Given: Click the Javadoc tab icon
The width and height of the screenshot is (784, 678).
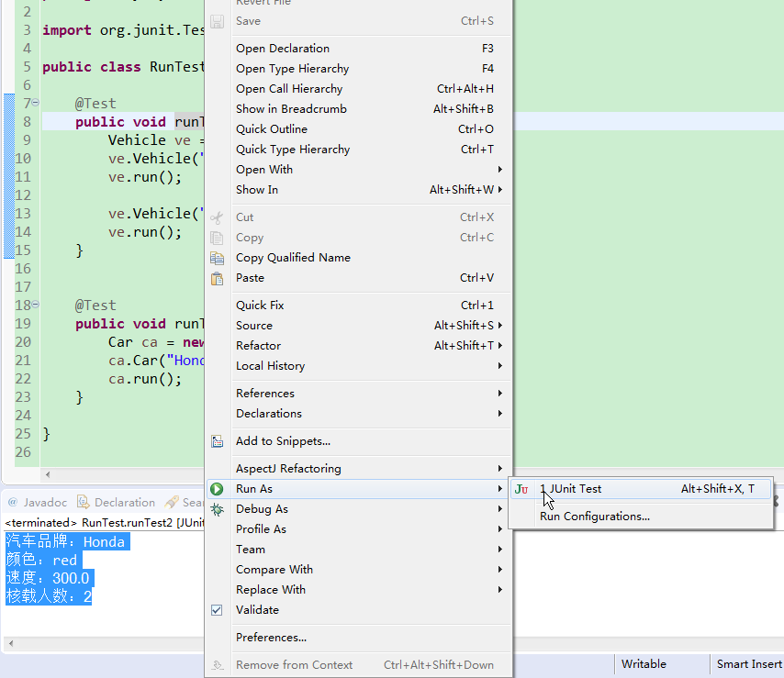Looking at the screenshot, I should point(13,502).
